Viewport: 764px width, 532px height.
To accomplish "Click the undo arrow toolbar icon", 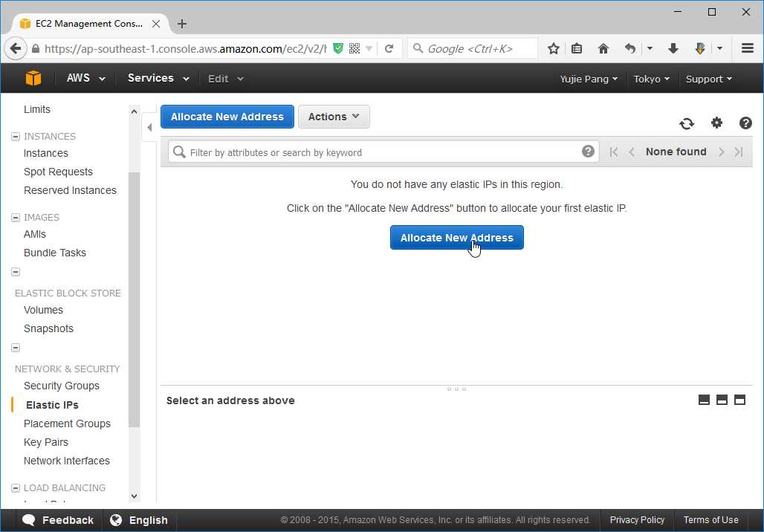I will pyautogui.click(x=630, y=49).
